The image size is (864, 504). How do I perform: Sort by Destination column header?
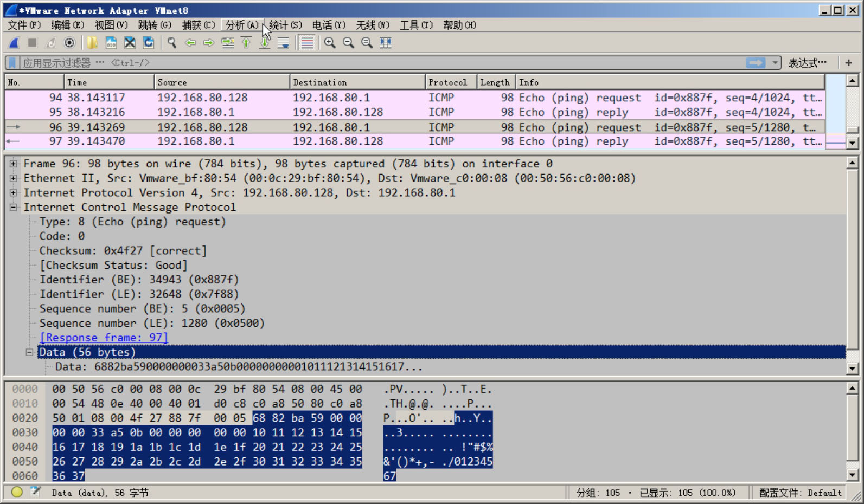tap(357, 82)
